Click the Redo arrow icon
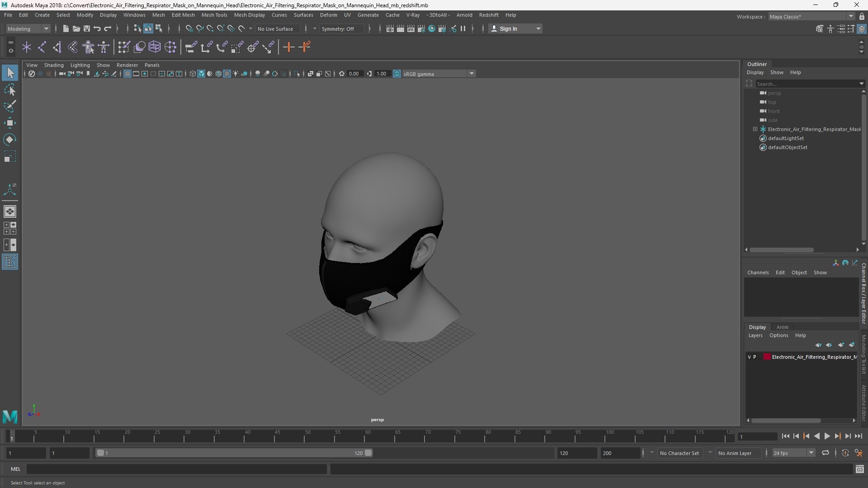Image resolution: width=868 pixels, height=488 pixels. click(x=108, y=28)
